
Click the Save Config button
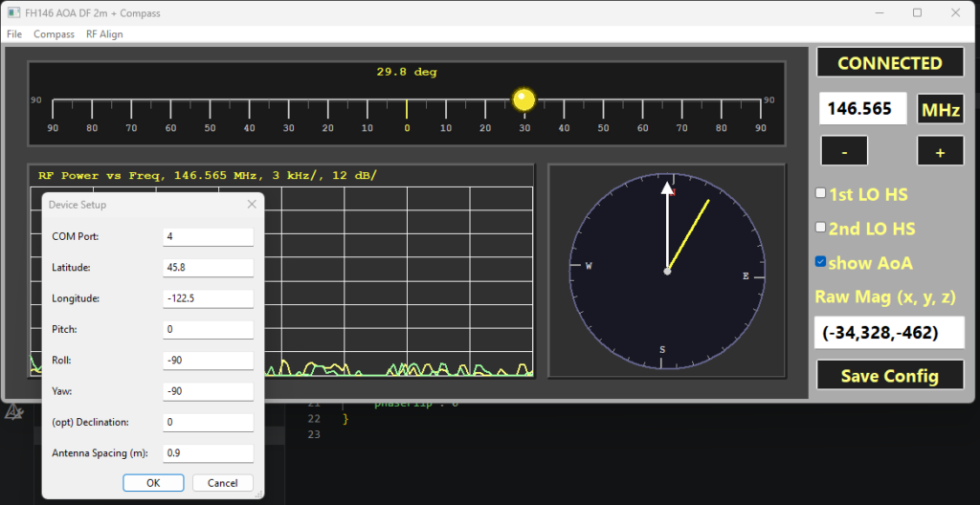coord(889,376)
